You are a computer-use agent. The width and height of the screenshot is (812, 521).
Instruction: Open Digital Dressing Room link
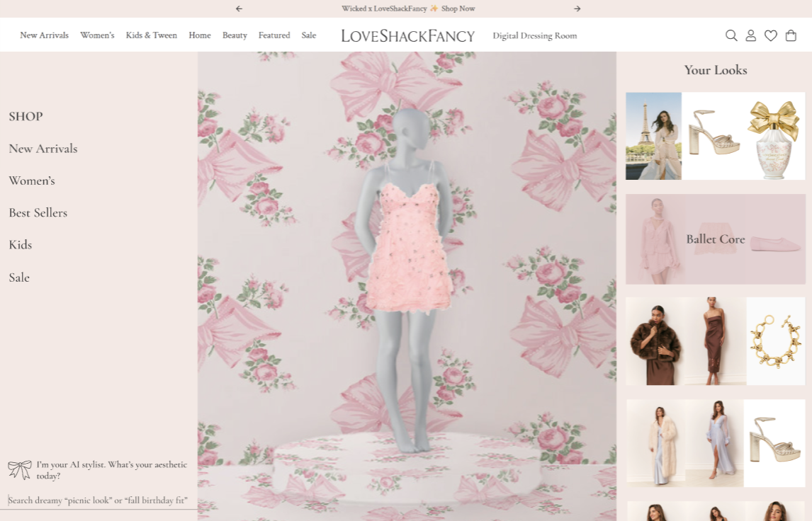pos(534,35)
